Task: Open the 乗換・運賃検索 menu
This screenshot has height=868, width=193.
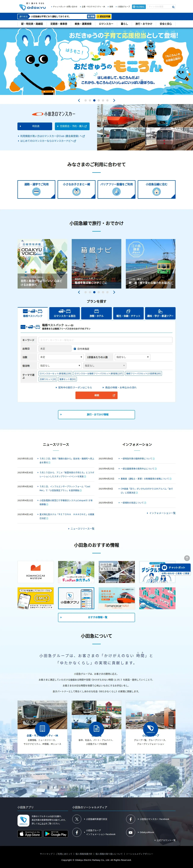Action: click(83, 24)
